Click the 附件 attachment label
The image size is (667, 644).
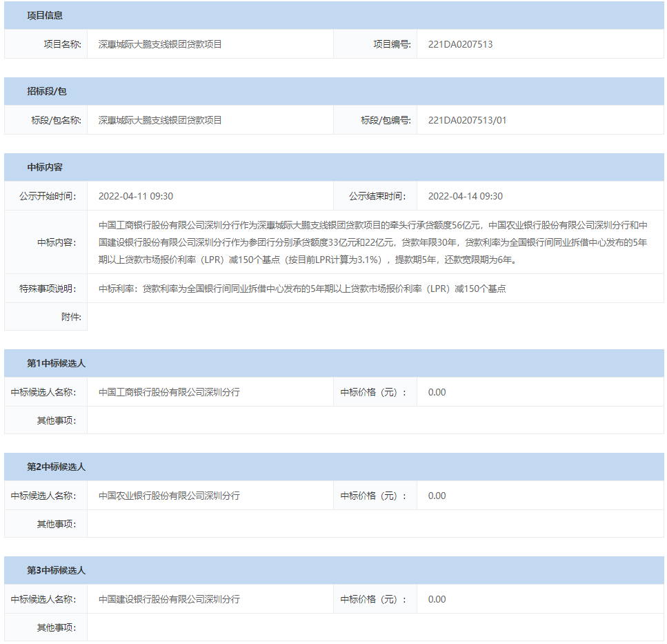(x=71, y=317)
